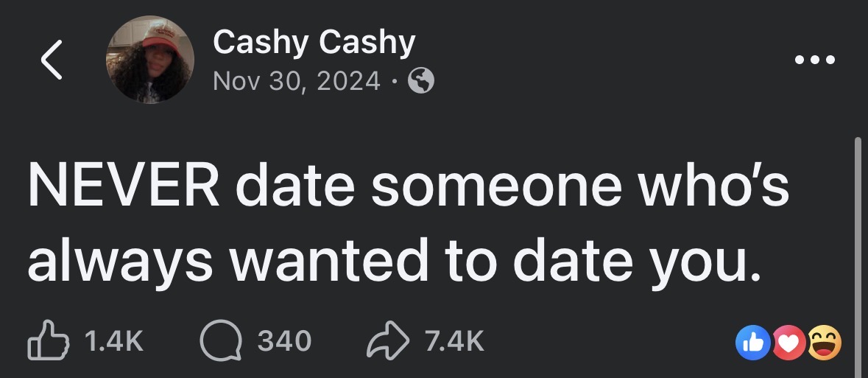Click the word NEVER in the post

[x=123, y=188]
